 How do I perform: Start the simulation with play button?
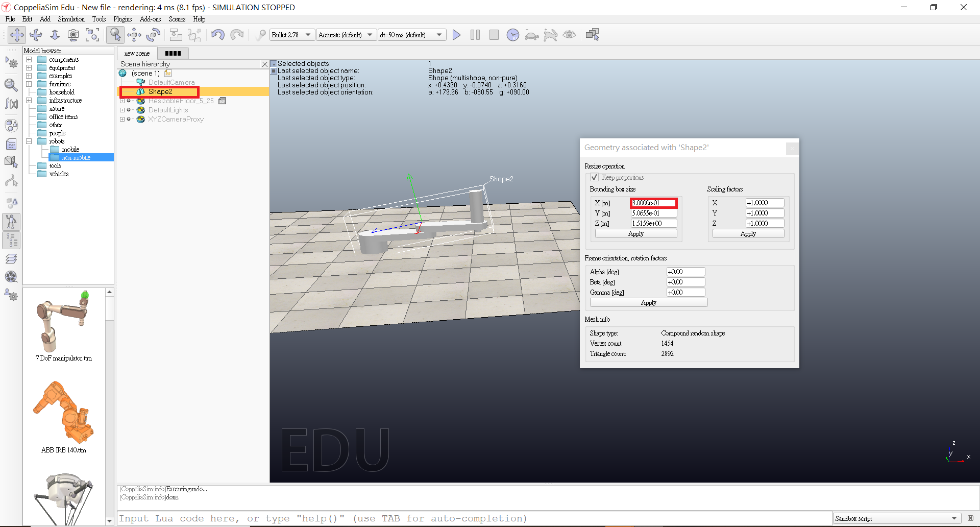point(456,35)
